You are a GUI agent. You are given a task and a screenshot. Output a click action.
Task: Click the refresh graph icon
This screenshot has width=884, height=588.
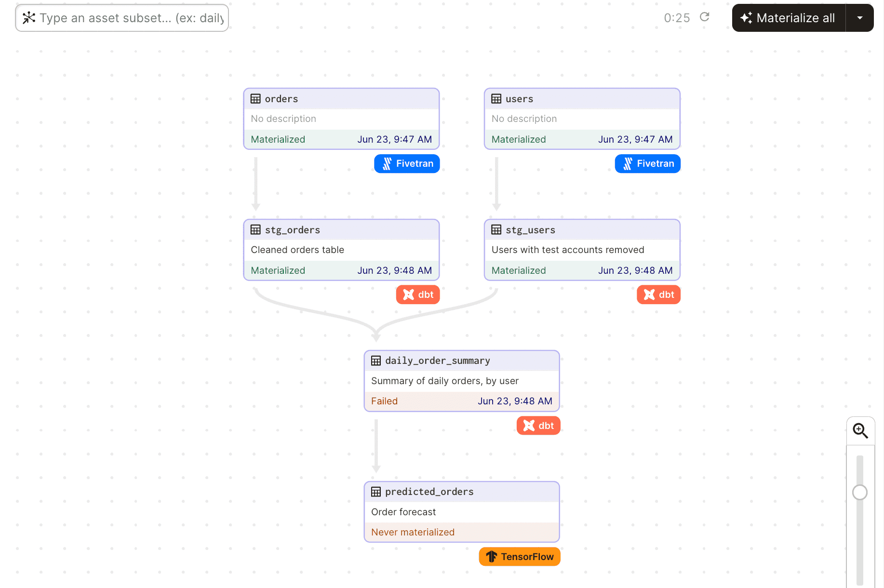(704, 17)
